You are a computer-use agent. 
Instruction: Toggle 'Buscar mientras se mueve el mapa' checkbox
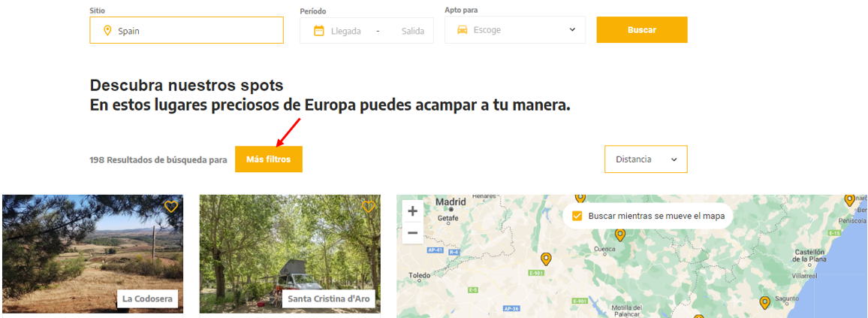(x=577, y=216)
